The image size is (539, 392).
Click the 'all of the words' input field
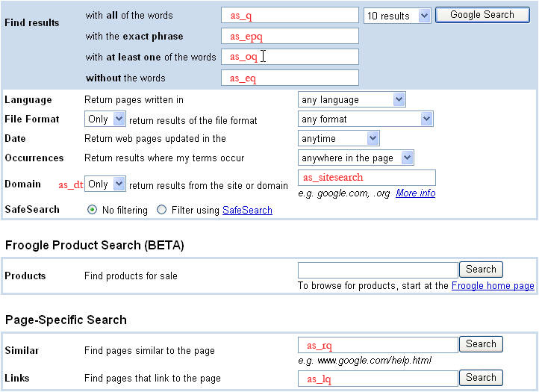pos(290,16)
